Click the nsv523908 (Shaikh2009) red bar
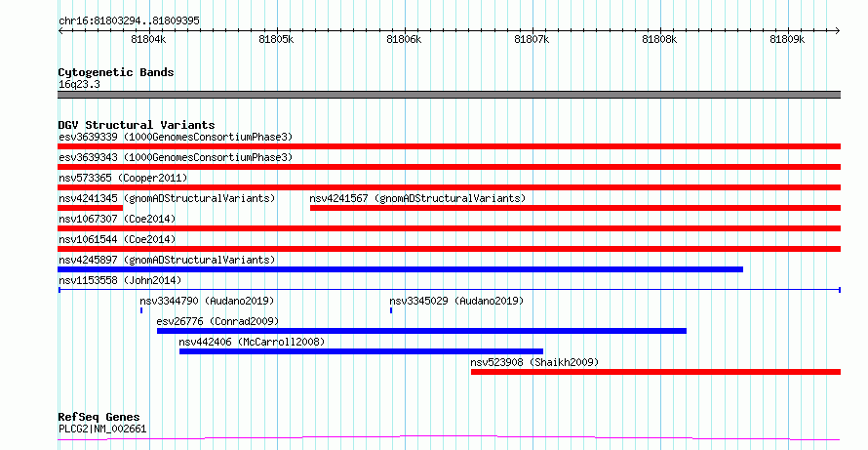The width and height of the screenshot is (868, 450). (x=656, y=372)
